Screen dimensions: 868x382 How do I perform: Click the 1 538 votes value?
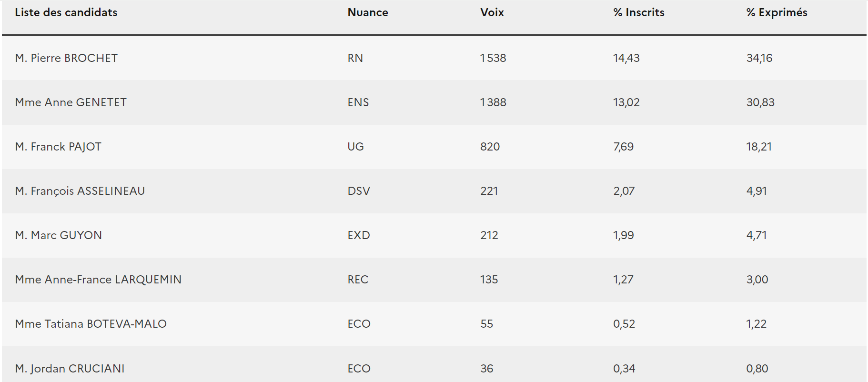click(493, 58)
